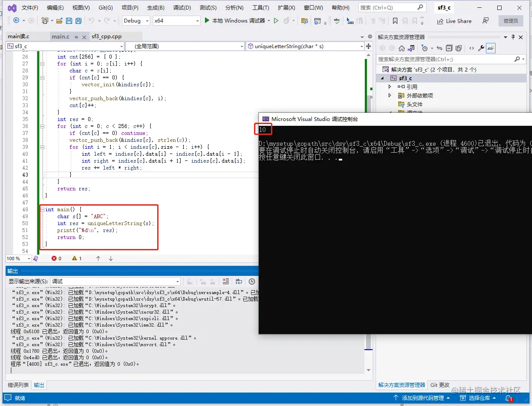Click the 管理员 button
Screen dimensions: 532x406
[511, 21]
